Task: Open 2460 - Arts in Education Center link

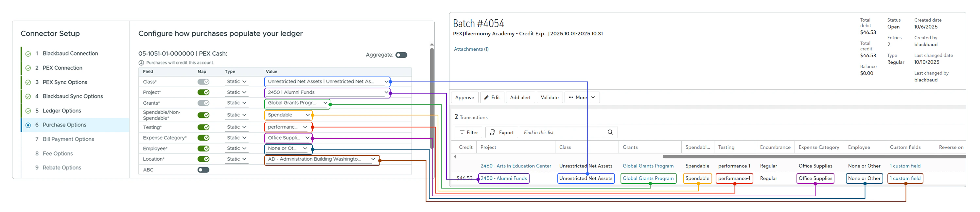Action: click(516, 166)
